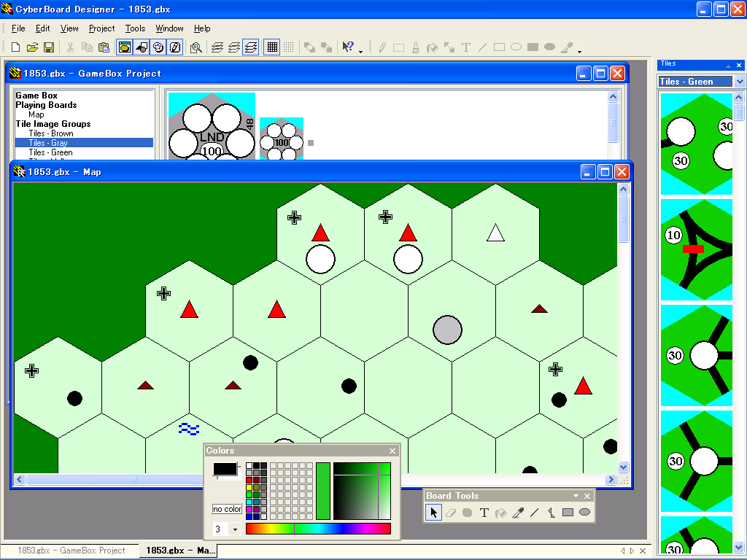Image resolution: width=747 pixels, height=560 pixels.
Task: Click the middle stacked-layers view button
Action: [234, 47]
